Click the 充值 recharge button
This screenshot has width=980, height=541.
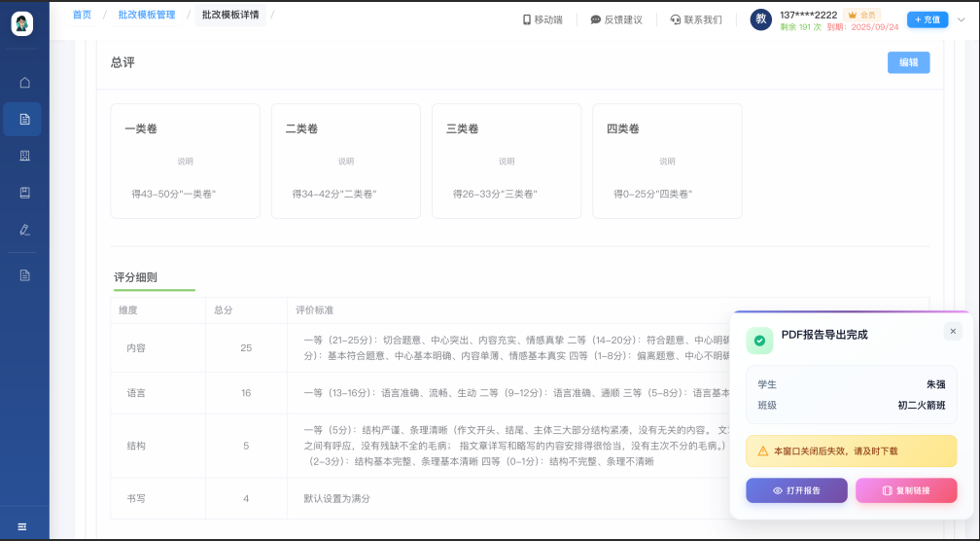coord(927,19)
